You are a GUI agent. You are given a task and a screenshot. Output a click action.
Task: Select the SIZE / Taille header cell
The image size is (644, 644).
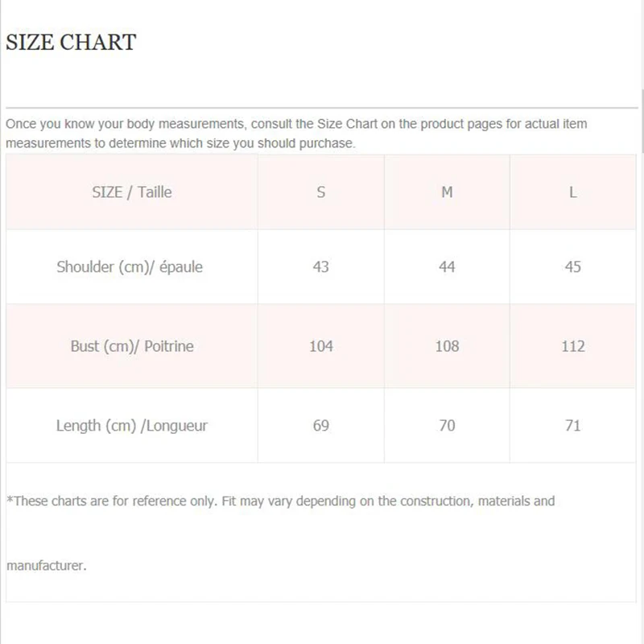coord(132,192)
